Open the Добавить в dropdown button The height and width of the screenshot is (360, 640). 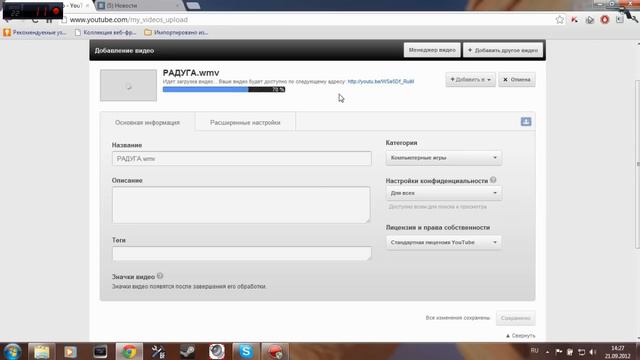[471, 80]
